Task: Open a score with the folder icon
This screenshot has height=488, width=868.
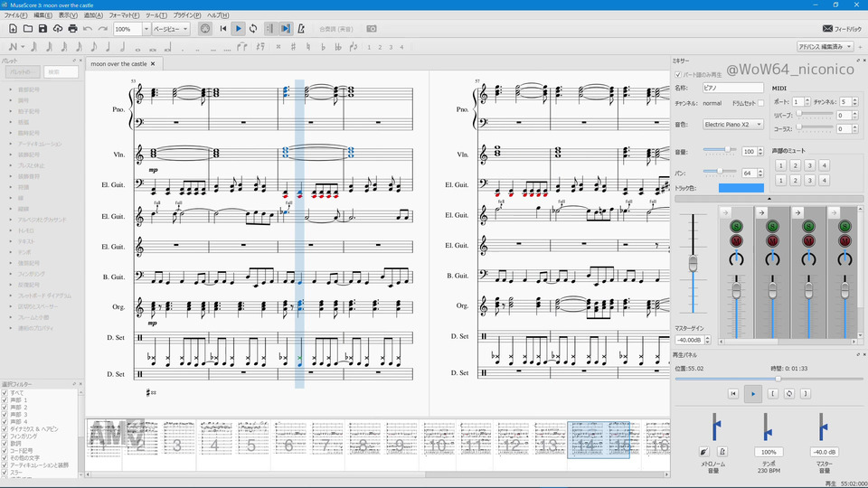Action: point(28,29)
